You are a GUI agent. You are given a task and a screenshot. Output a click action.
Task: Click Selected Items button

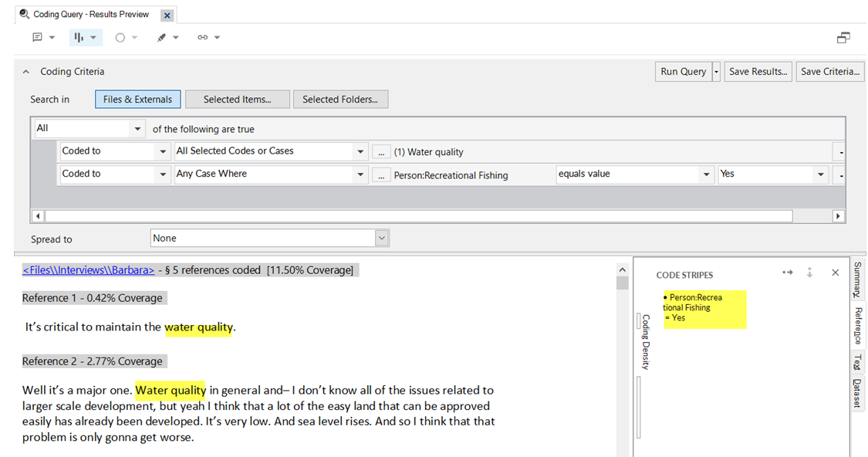(x=238, y=99)
